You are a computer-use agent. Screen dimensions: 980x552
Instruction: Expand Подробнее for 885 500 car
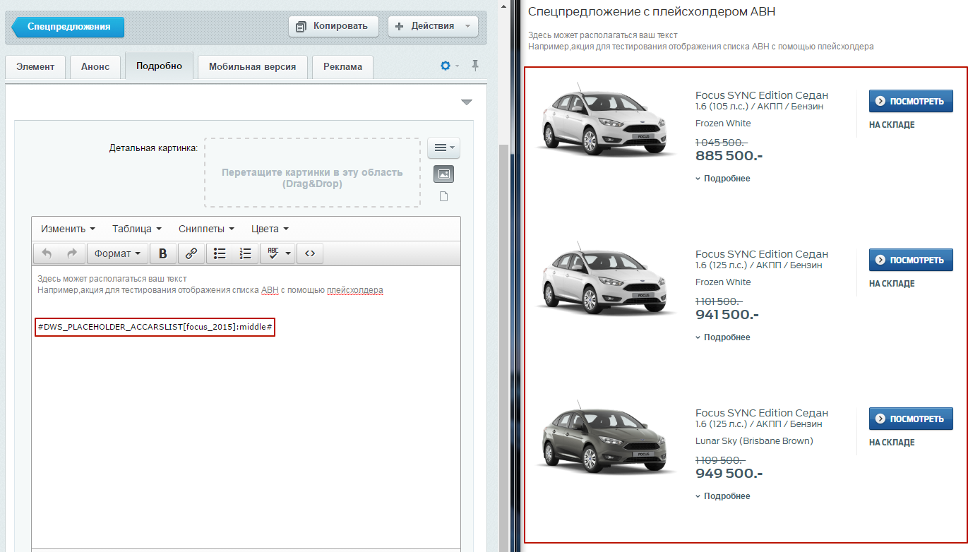723,179
